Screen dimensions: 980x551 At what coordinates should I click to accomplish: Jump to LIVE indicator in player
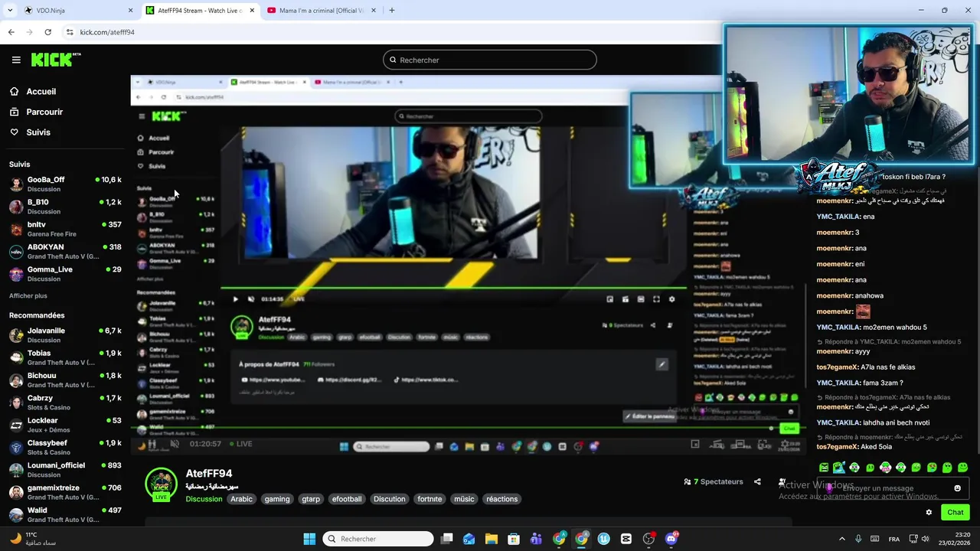tap(240, 444)
